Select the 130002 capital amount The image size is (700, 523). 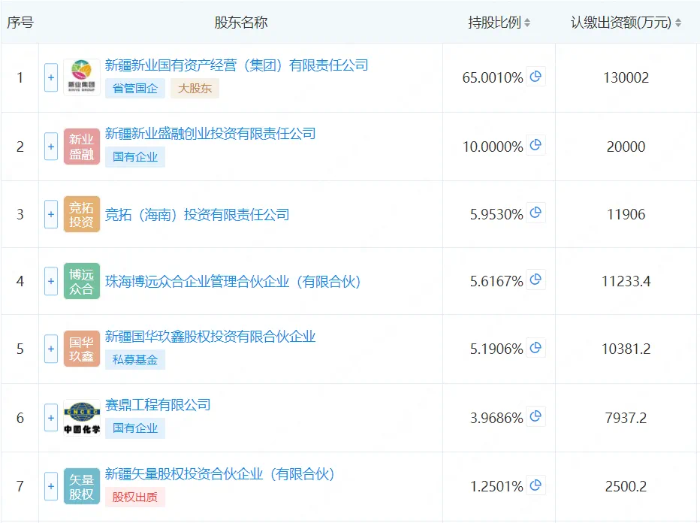pyautogui.click(x=626, y=78)
